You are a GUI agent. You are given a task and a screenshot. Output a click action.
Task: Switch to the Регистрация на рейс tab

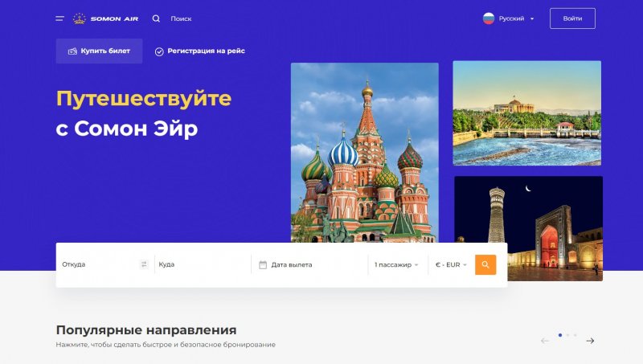(x=199, y=51)
